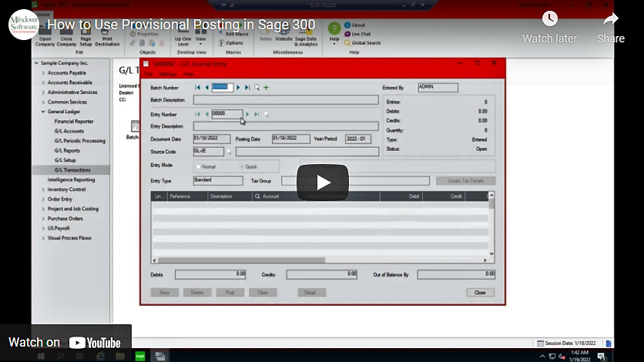Expand Accounts Receivable tree node

point(43,82)
